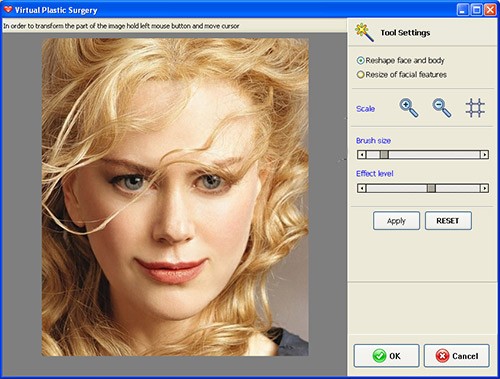Screen dimensions: 500x379
Task: Select Reshape face and body option
Action: [401, 60]
